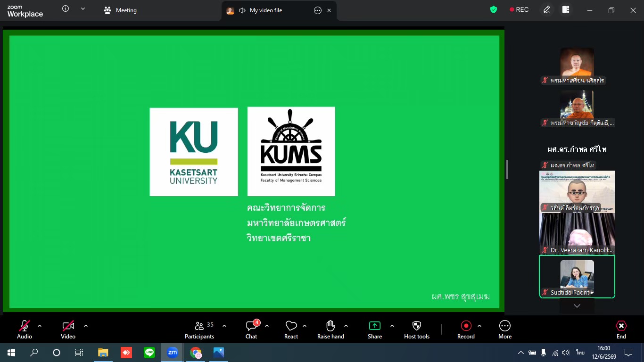Show more participants with down chevron

click(x=577, y=306)
